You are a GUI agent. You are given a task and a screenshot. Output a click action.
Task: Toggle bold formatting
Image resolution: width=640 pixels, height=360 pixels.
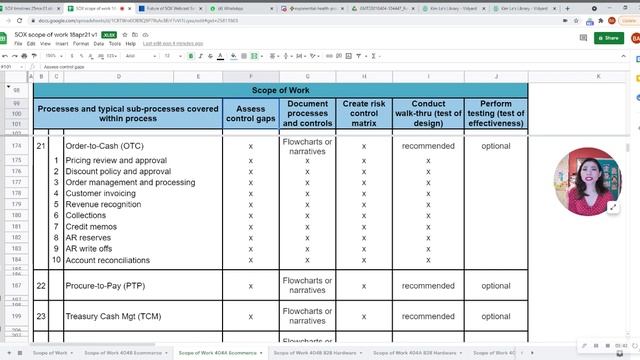tap(191, 56)
